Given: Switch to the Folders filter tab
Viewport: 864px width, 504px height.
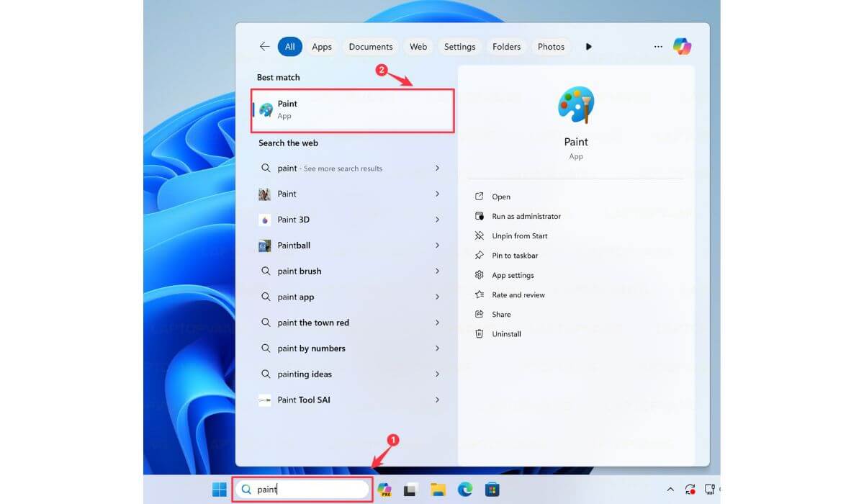Looking at the screenshot, I should point(506,47).
